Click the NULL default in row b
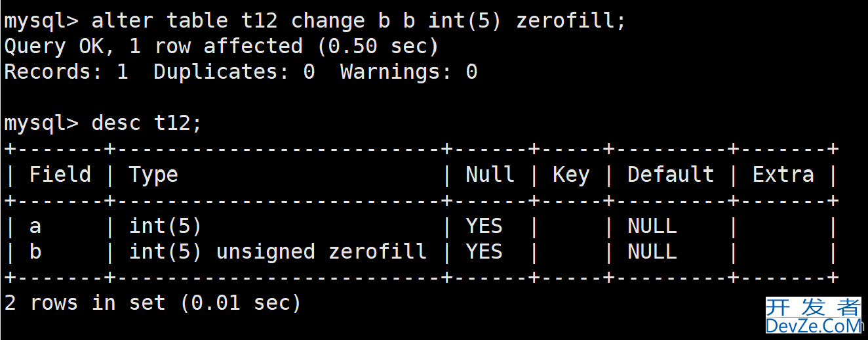The image size is (868, 340). point(652,252)
